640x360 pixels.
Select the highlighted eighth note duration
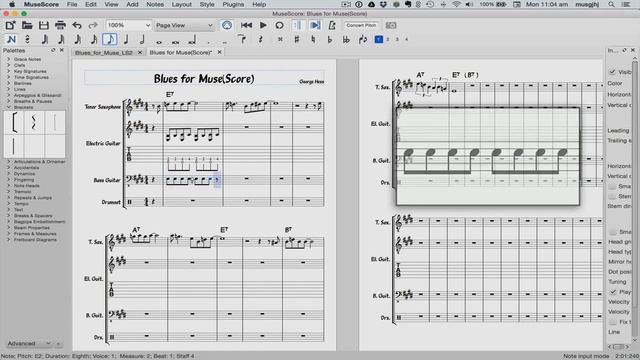coord(110,40)
